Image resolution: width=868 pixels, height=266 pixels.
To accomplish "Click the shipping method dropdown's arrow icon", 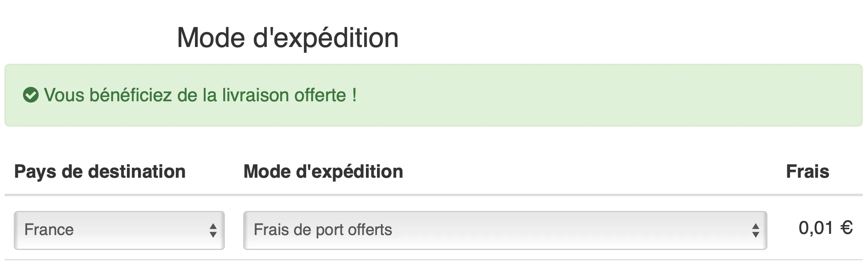I will click(755, 230).
